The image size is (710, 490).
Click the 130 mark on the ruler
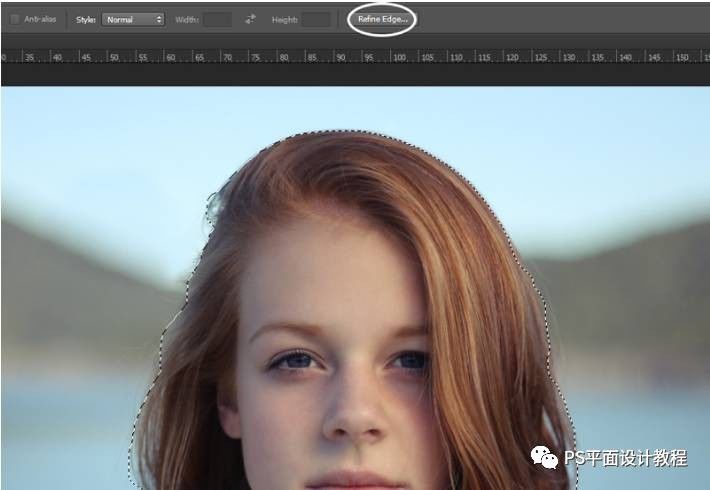tap(570, 57)
